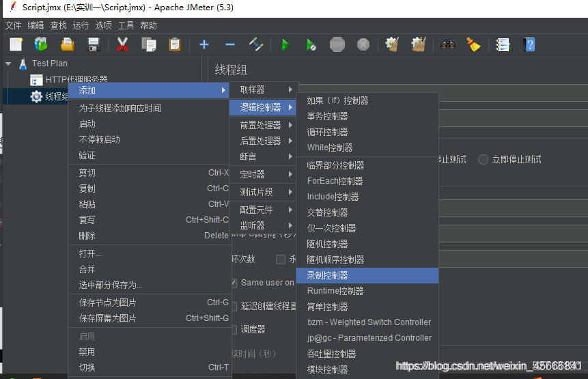Image resolution: width=588 pixels, height=379 pixels.
Task: Open the Function Helper dialog icon
Action: (503, 44)
